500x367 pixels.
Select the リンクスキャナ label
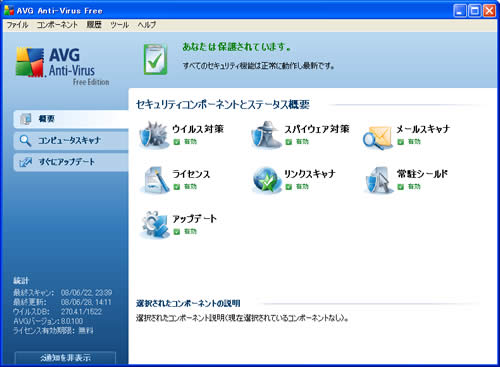click(x=310, y=174)
